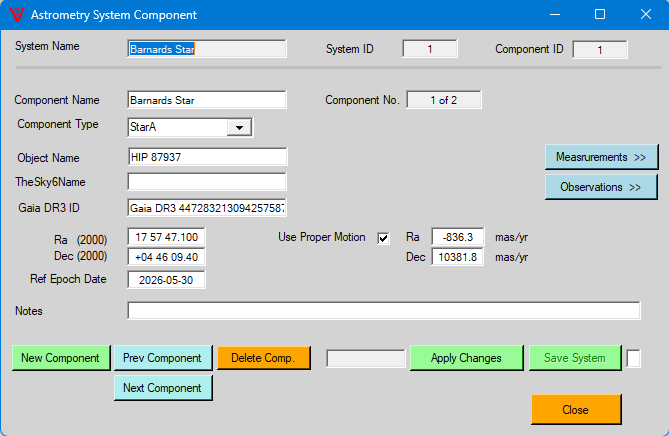Tick the checkbox next to Save System
Screen dimensions: 669x436
(634, 358)
